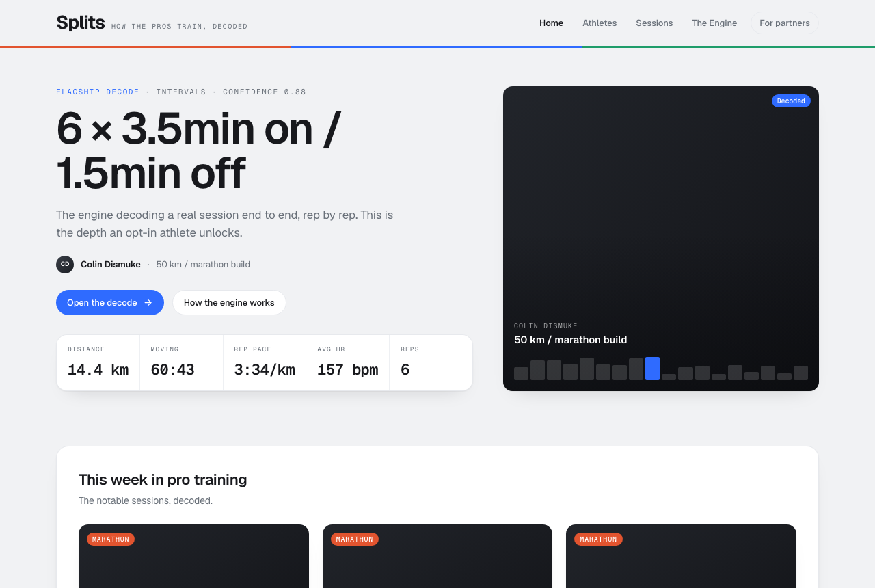Click How the engine works button
Viewport: 875px width, 588px height.
(229, 303)
